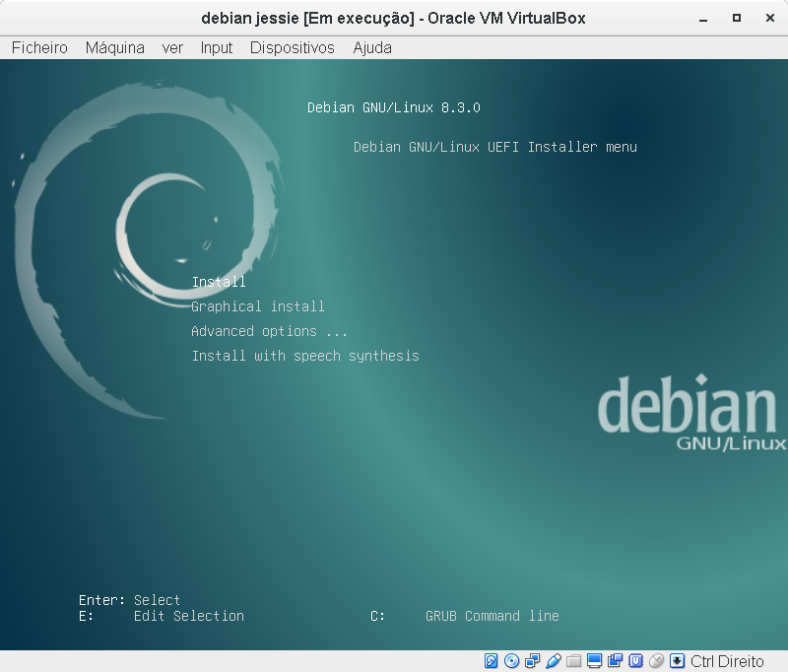Maximize the VirtualBox window
The width and height of the screenshot is (788, 672).
[737, 18]
